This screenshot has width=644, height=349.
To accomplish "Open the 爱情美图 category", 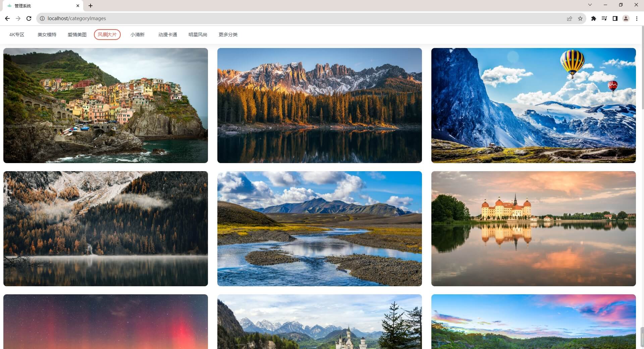I will [77, 35].
